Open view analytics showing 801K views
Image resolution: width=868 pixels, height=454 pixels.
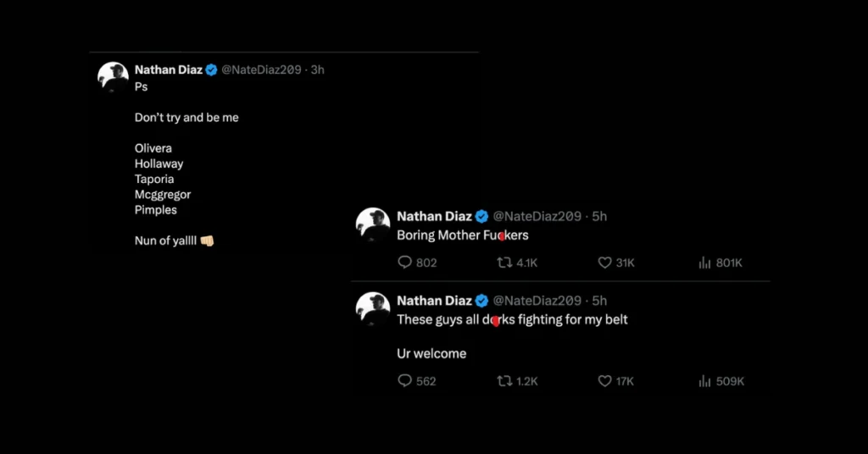pos(704,263)
